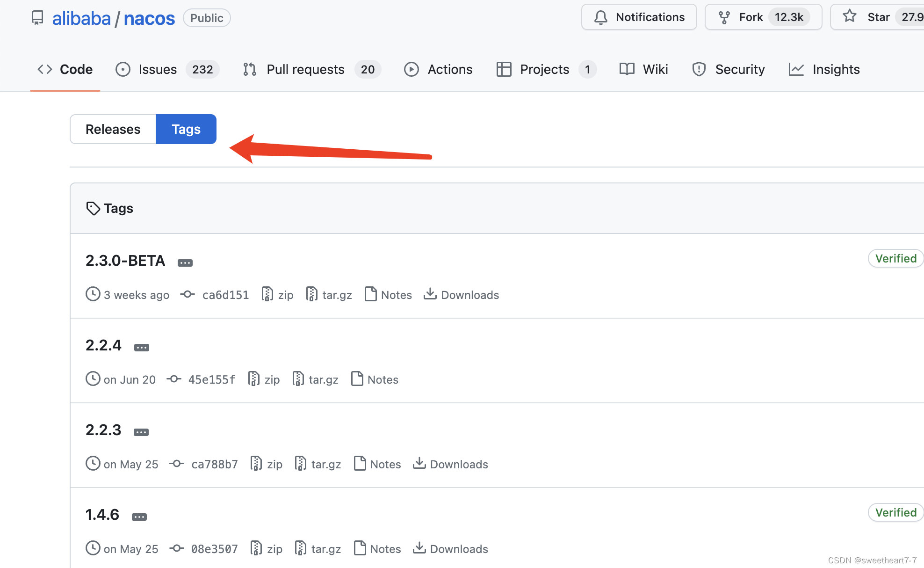Click the commit icon before ca6d151
This screenshot has height=568, width=924.
[188, 294]
